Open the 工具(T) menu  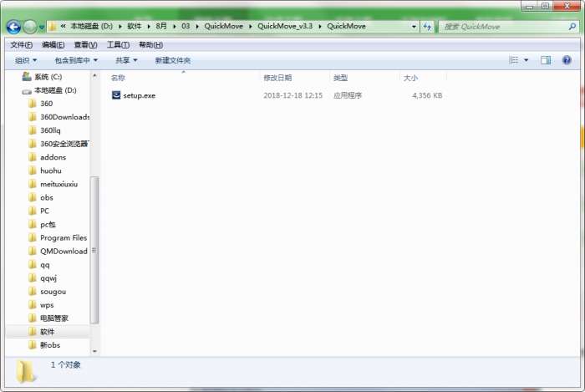[119, 45]
